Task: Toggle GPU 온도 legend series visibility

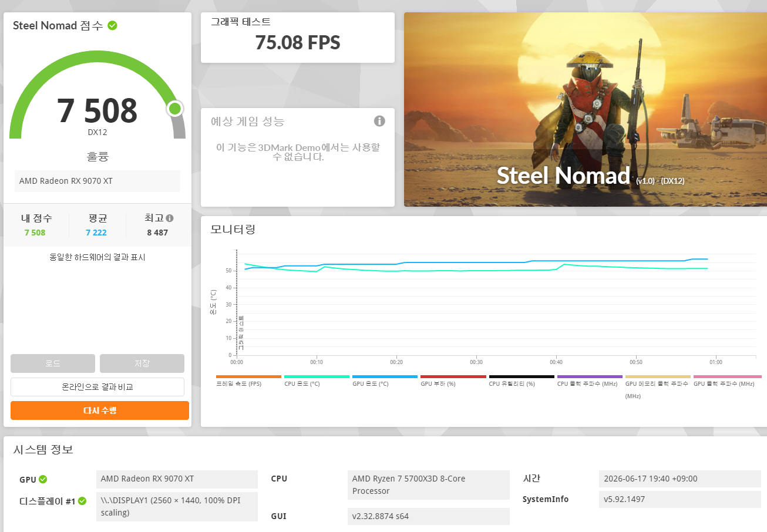Action: [x=385, y=381]
